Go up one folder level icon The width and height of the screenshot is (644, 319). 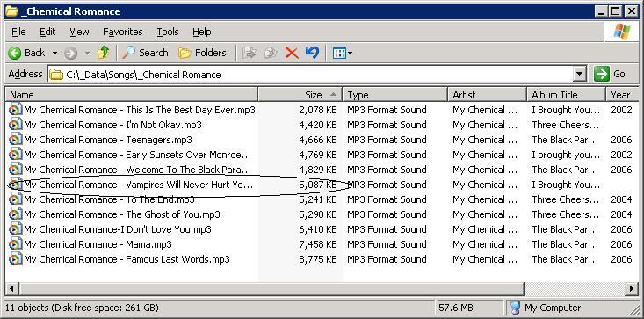103,53
